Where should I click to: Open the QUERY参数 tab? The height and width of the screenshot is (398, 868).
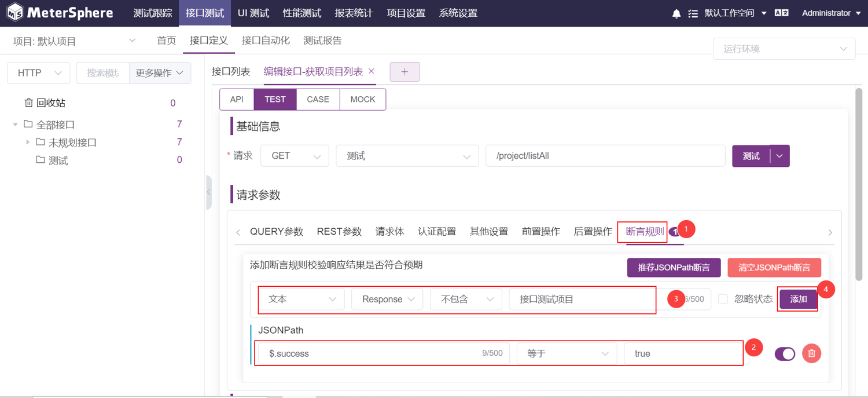(277, 232)
